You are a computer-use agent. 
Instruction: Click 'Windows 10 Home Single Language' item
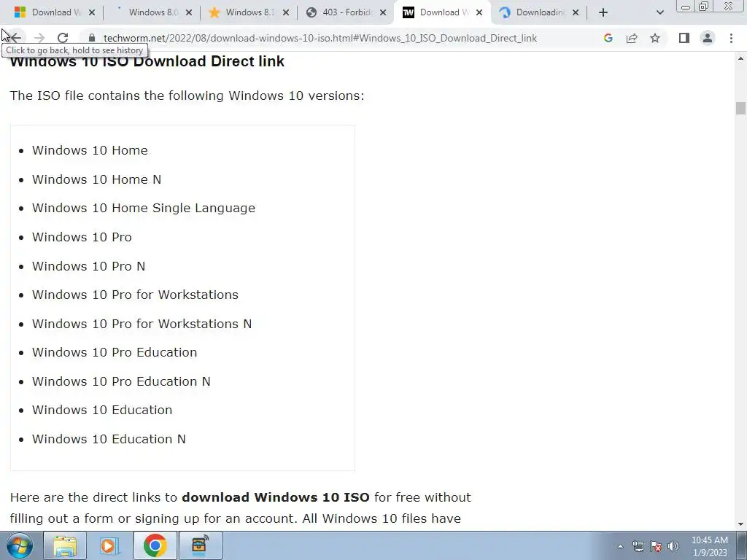[x=144, y=208]
